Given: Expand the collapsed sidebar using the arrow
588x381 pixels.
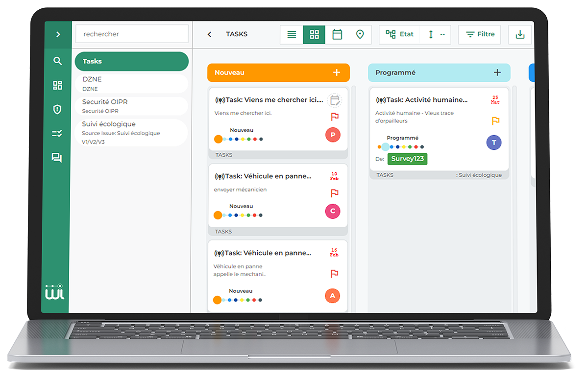Looking at the screenshot, I should pos(57,35).
